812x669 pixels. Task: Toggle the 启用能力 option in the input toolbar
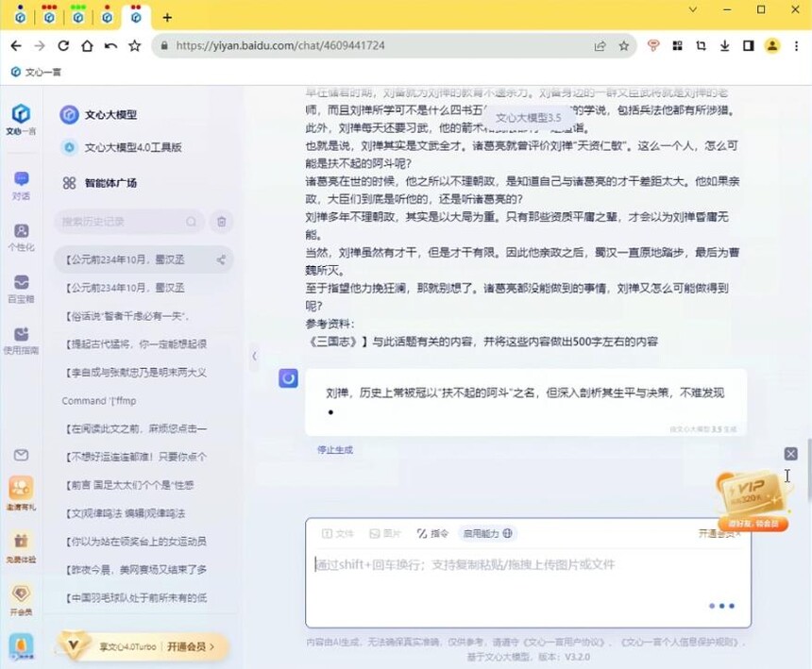(x=486, y=533)
